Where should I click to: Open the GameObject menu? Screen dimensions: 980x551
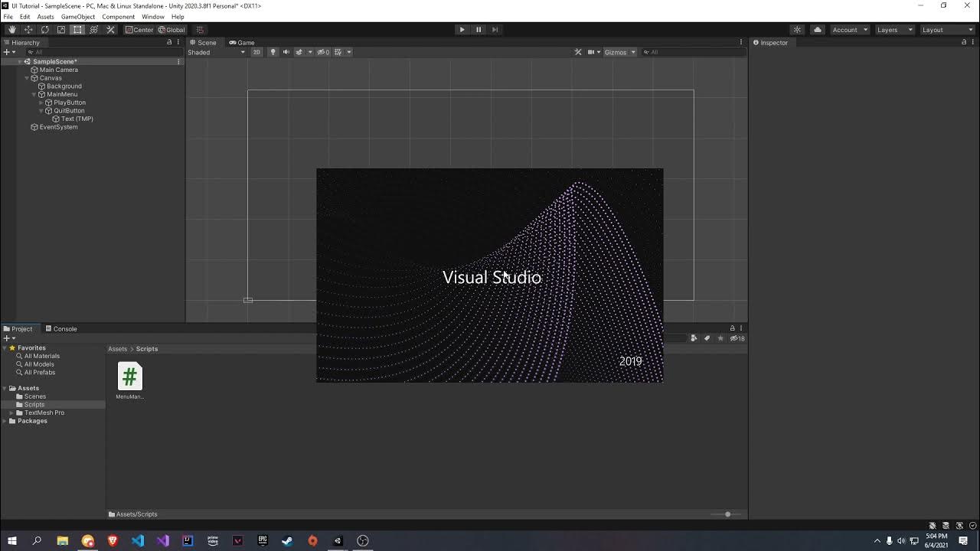[x=78, y=17]
